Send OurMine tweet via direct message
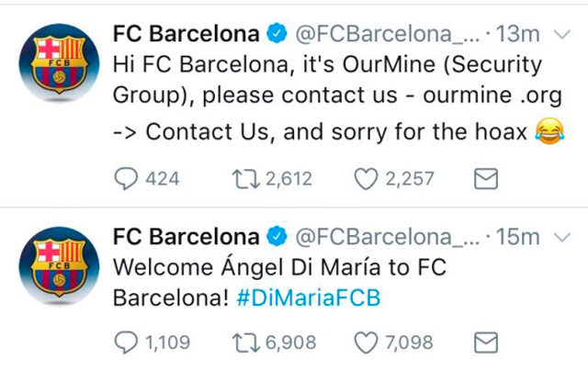 point(484,179)
